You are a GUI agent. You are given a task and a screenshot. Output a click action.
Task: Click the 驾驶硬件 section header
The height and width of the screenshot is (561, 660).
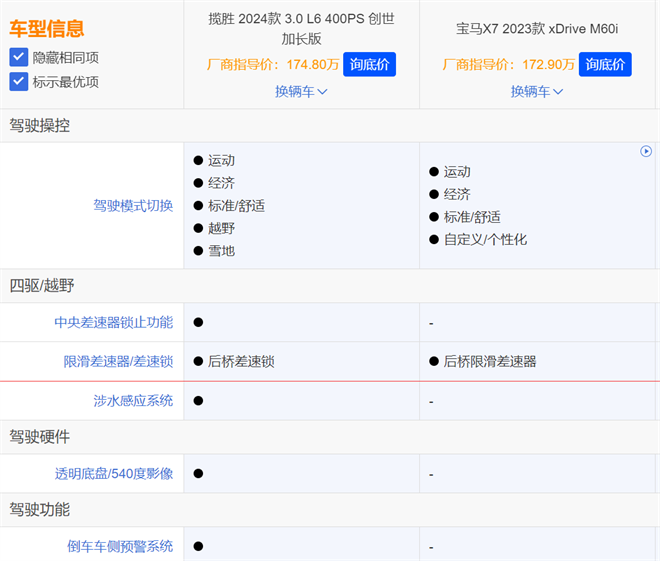[x=40, y=437]
